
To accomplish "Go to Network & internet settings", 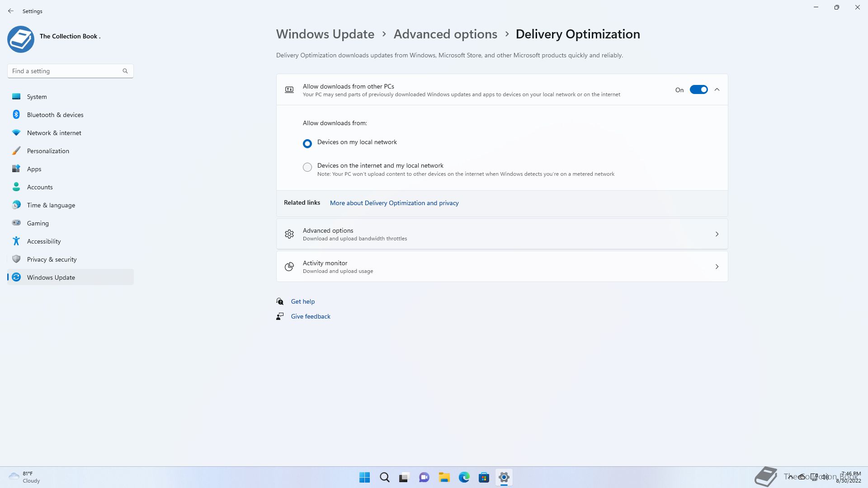I will point(54,133).
